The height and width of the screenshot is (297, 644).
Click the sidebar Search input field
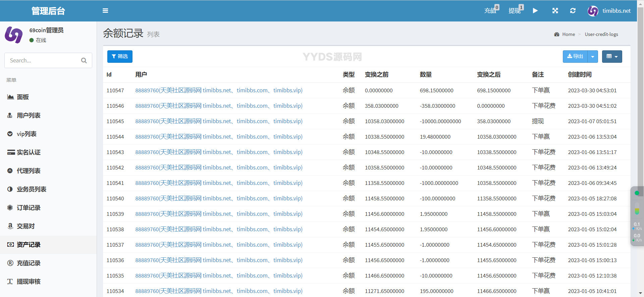point(44,60)
